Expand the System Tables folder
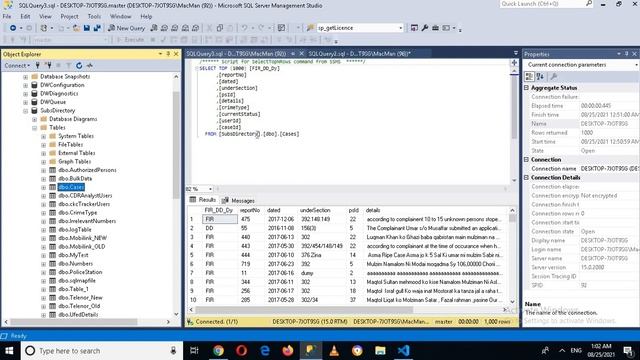Image resolution: width=640 pixels, height=360 pixels. (x=43, y=136)
